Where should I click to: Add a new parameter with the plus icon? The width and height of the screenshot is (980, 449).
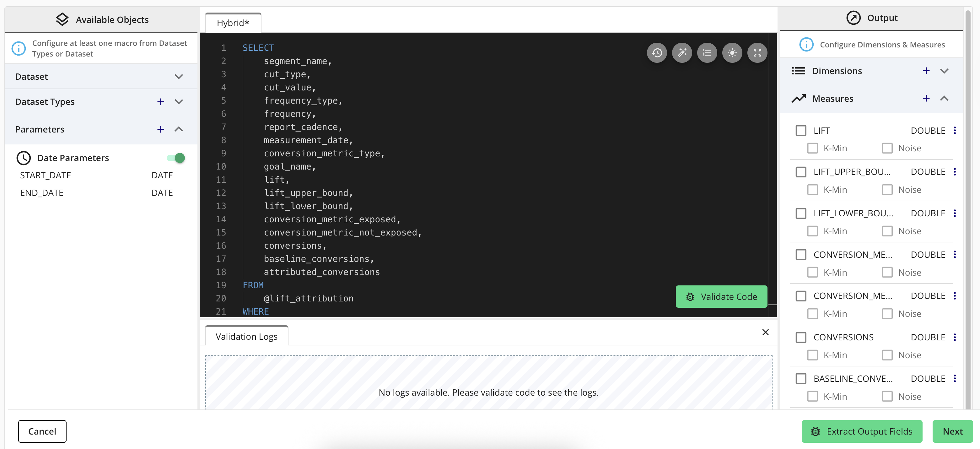(160, 129)
